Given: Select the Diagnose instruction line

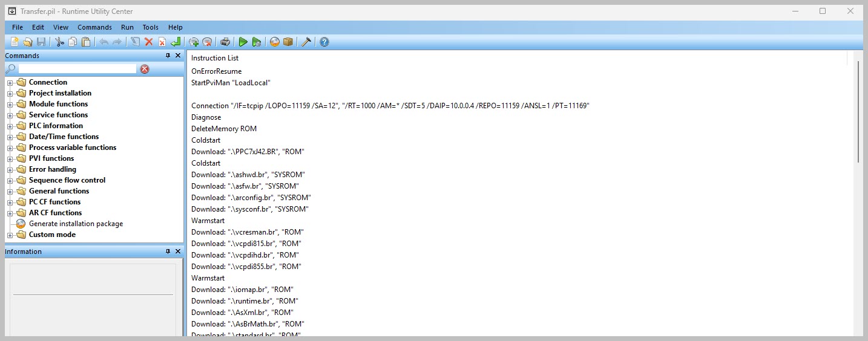Looking at the screenshot, I should click(x=206, y=117).
